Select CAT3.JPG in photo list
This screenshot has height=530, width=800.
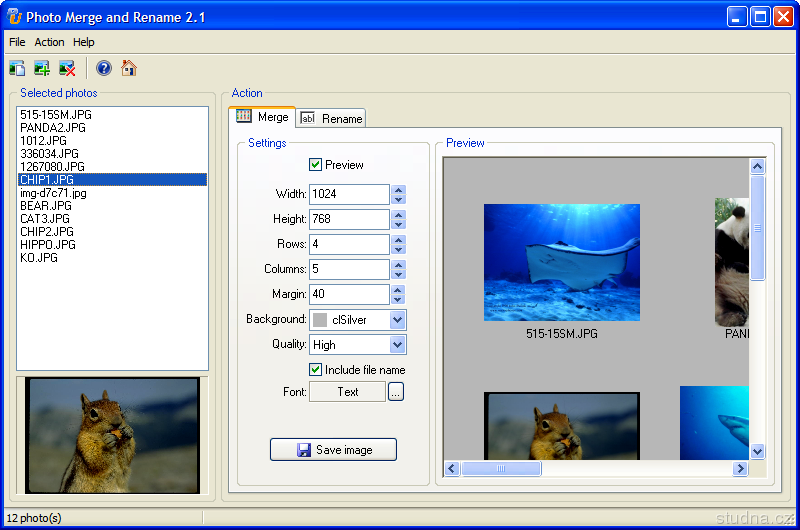112,219
